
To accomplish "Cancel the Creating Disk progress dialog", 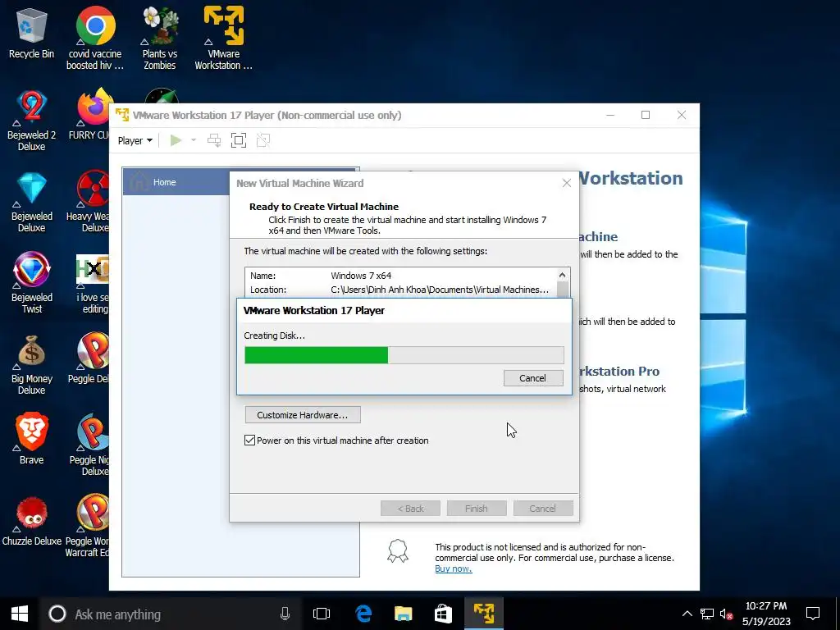I will 533,378.
